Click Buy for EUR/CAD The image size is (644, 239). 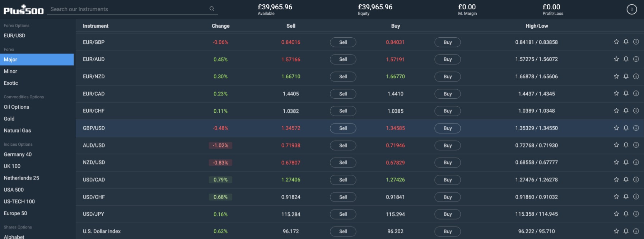pyautogui.click(x=448, y=94)
